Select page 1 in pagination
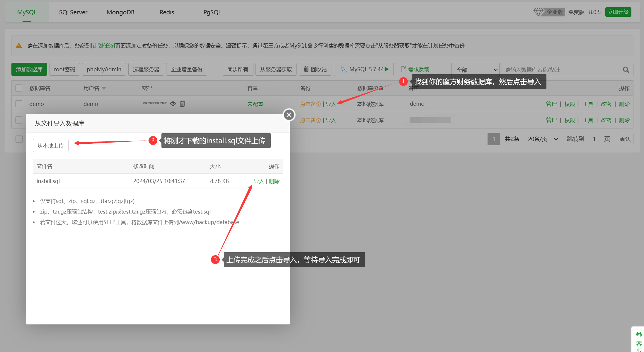This screenshot has height=352, width=644. 494,139
